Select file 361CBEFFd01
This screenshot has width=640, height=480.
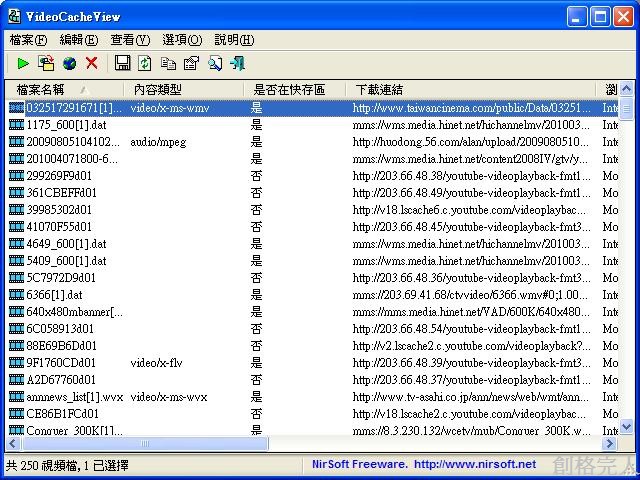[62, 193]
